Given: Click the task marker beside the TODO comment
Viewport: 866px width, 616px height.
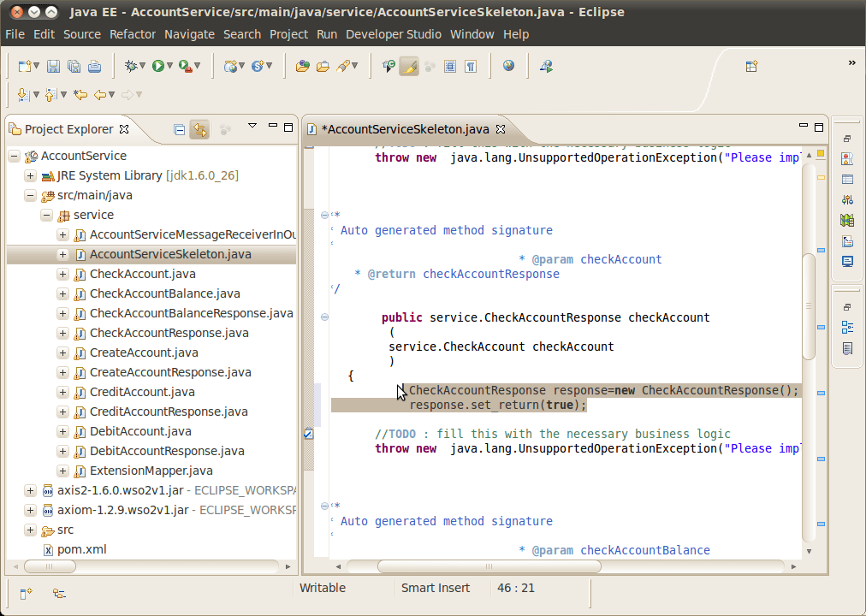Looking at the screenshot, I should pyautogui.click(x=309, y=434).
